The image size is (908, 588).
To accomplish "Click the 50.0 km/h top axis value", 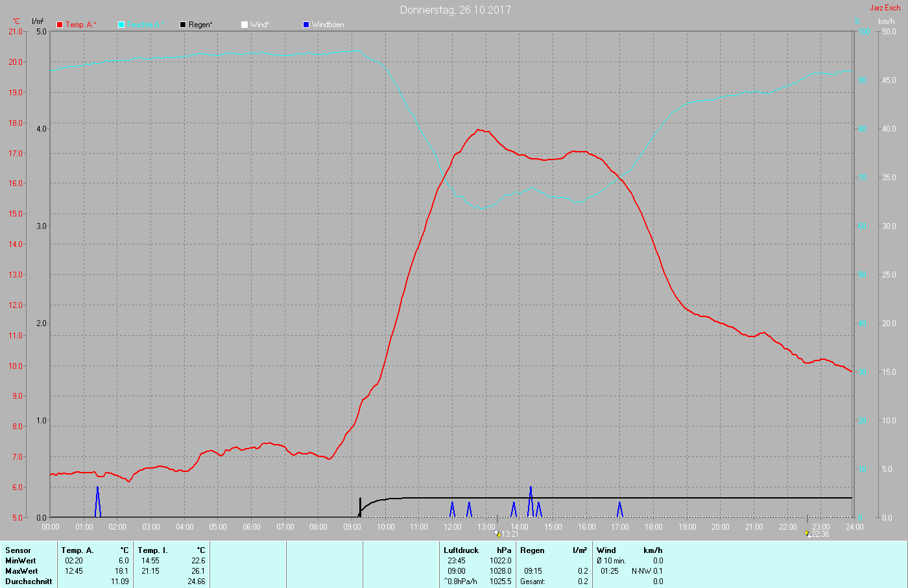I will tap(889, 32).
